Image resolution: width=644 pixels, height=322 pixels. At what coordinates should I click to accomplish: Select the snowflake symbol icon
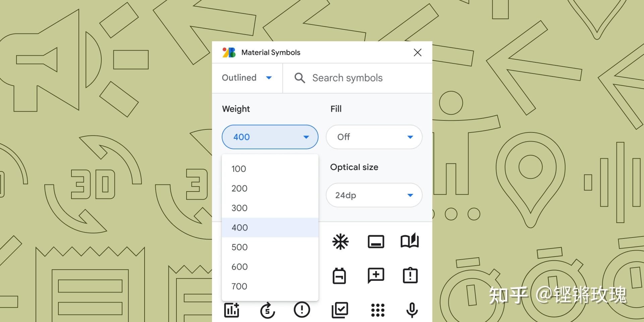(x=340, y=241)
